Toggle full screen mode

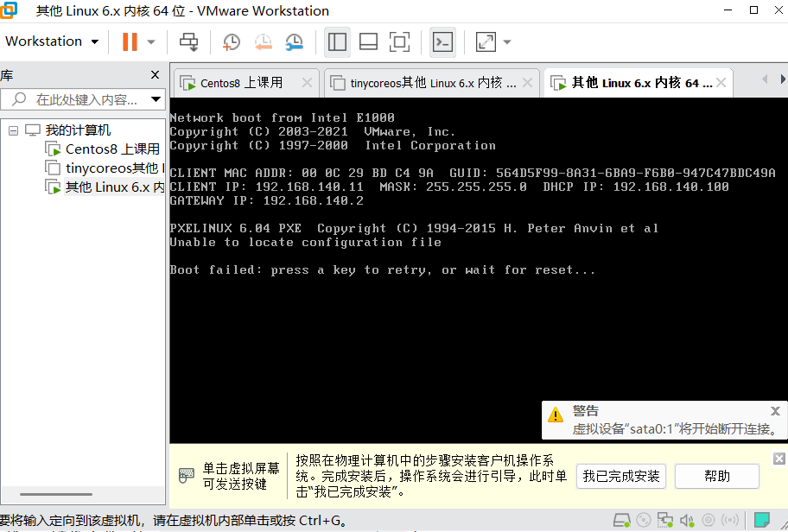399,41
